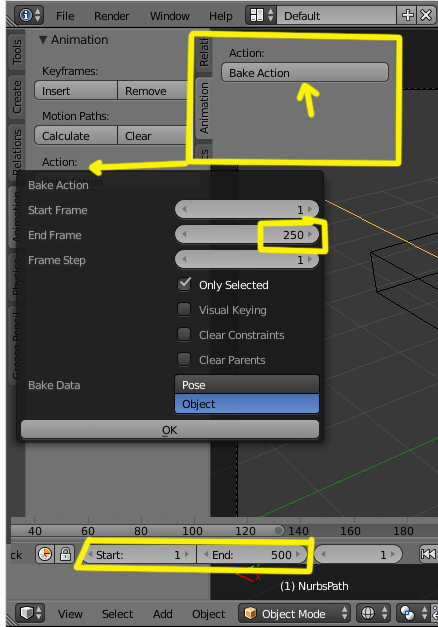Viewport: 438px width, 627px height.
Task: Click the Insert keyframes button
Action: coord(76,91)
